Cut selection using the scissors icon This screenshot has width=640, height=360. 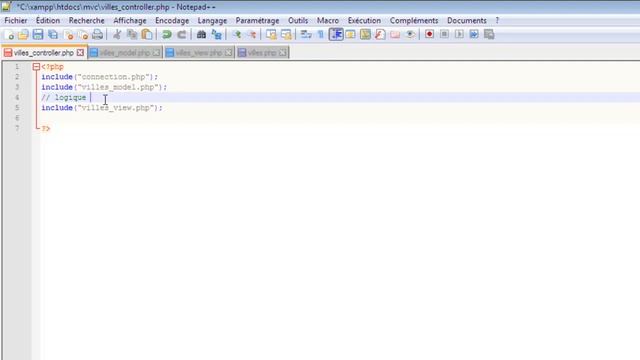(x=117, y=35)
